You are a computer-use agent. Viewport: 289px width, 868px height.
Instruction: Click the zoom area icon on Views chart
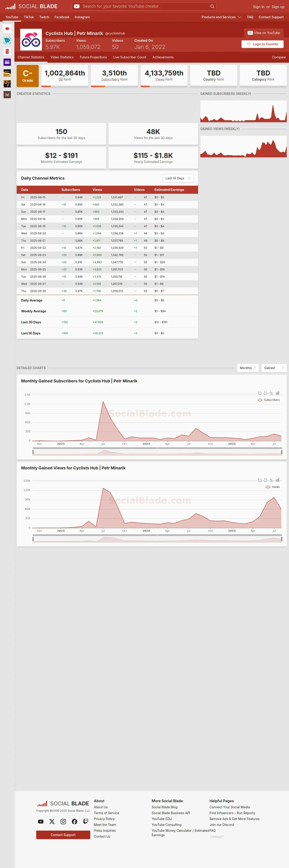point(259,480)
